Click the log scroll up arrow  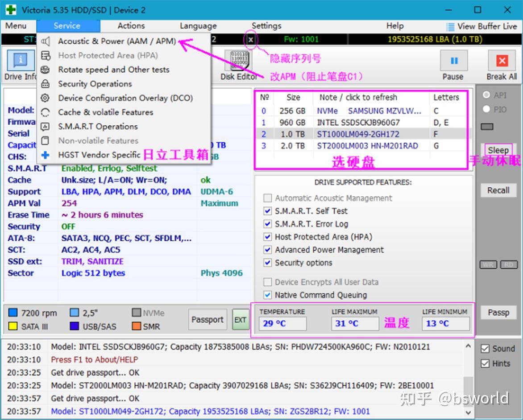(x=468, y=346)
